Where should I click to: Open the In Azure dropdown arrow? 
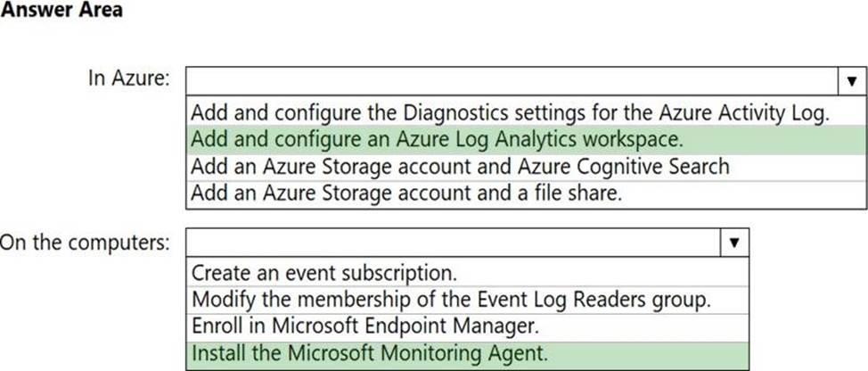[x=853, y=82]
